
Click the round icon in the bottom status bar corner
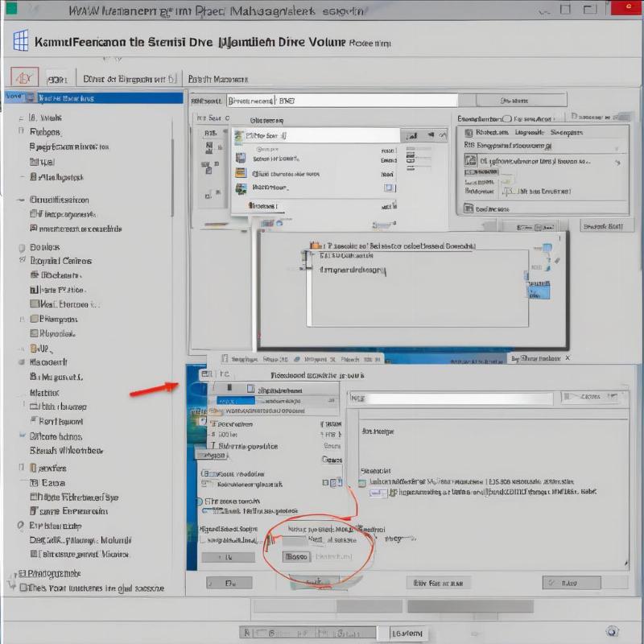click(x=612, y=633)
